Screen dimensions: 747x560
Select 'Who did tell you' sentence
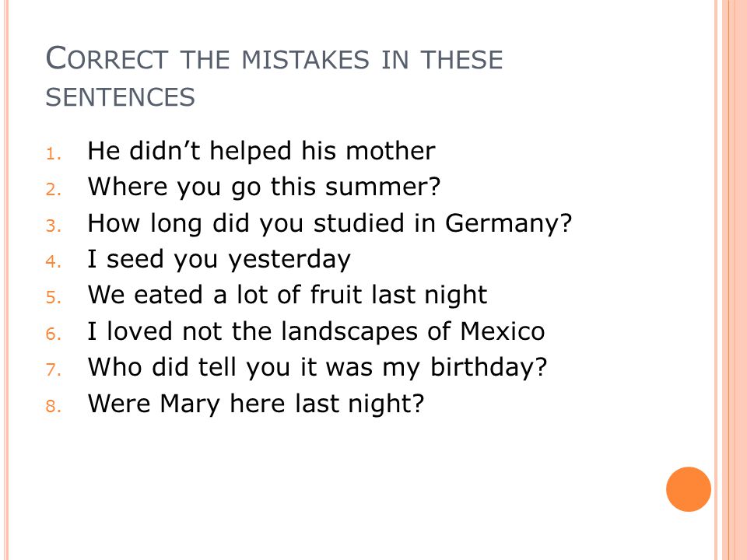pyautogui.click(x=317, y=367)
